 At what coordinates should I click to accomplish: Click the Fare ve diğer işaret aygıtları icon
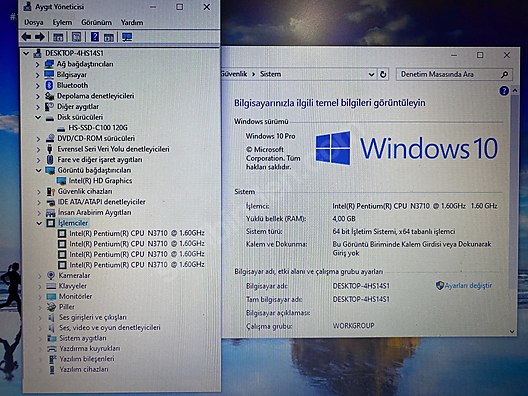point(50,160)
